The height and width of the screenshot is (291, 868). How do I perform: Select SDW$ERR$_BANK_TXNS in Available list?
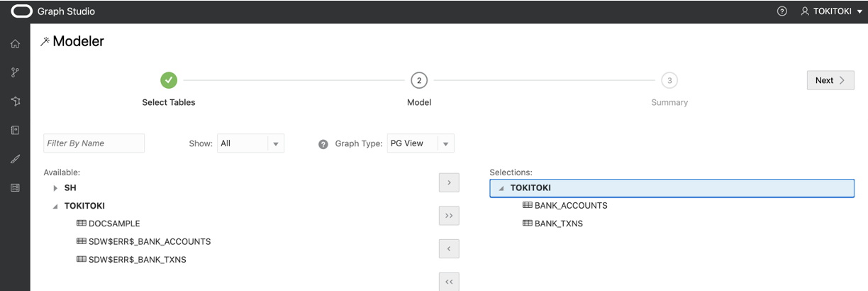click(x=138, y=260)
